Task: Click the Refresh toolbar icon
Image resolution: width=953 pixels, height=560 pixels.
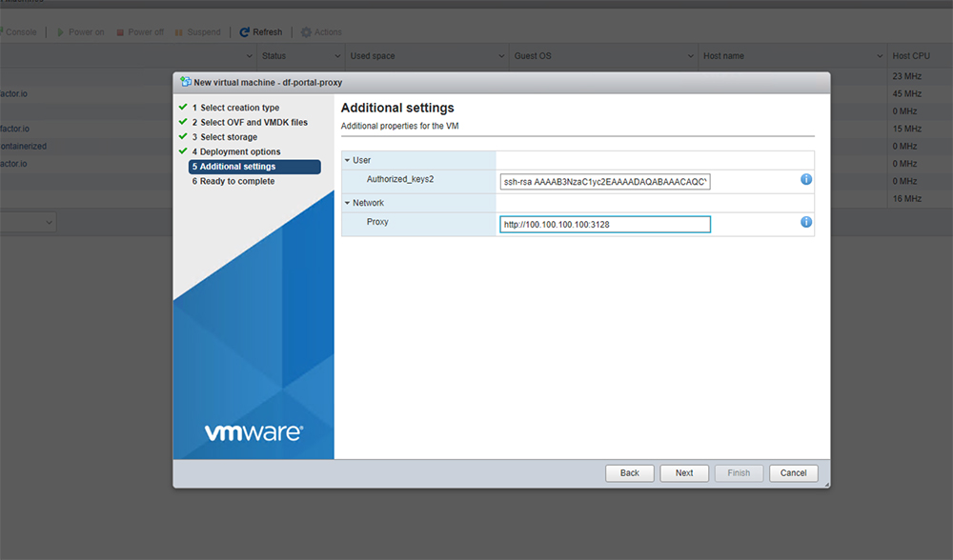Action: (x=244, y=32)
